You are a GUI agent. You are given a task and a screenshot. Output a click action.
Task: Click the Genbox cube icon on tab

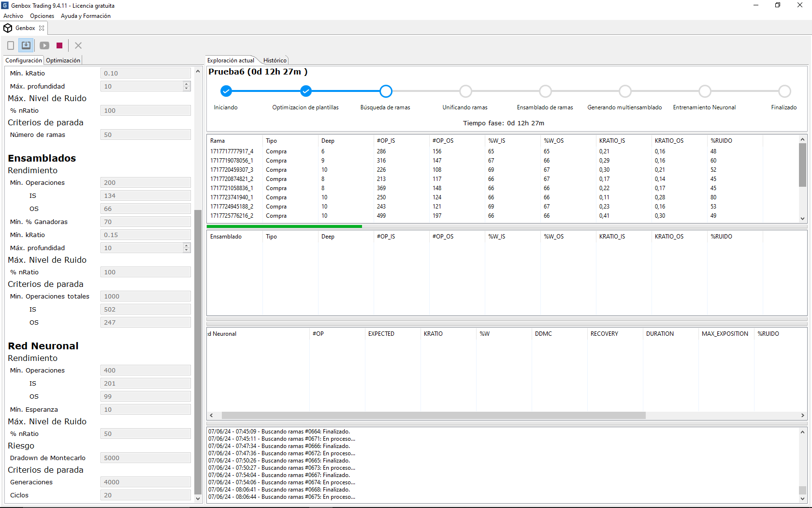[8, 28]
